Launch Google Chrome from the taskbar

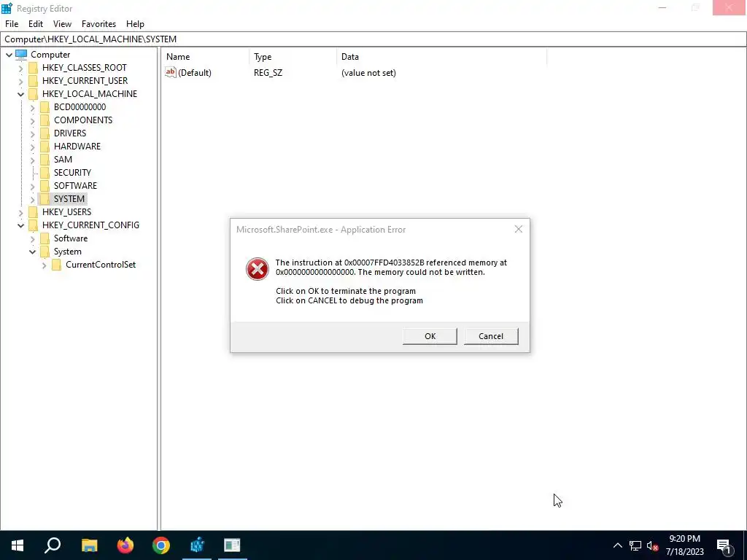point(161,545)
